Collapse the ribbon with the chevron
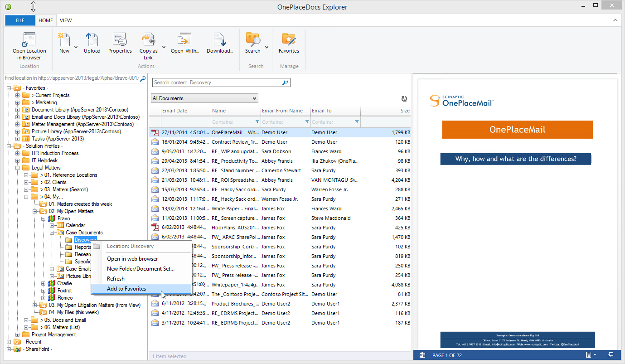This screenshot has height=364, width=625. click(x=615, y=20)
